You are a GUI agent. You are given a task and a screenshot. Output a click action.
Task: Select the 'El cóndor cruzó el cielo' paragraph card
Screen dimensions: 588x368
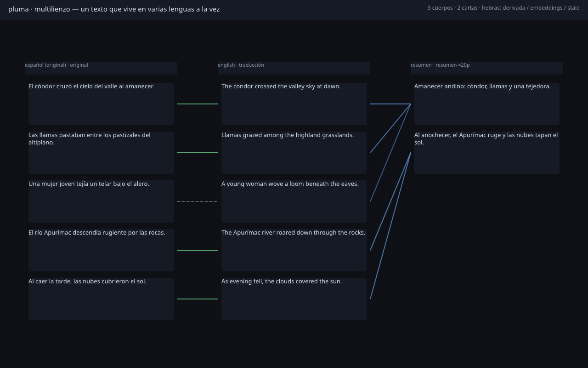[101, 104]
